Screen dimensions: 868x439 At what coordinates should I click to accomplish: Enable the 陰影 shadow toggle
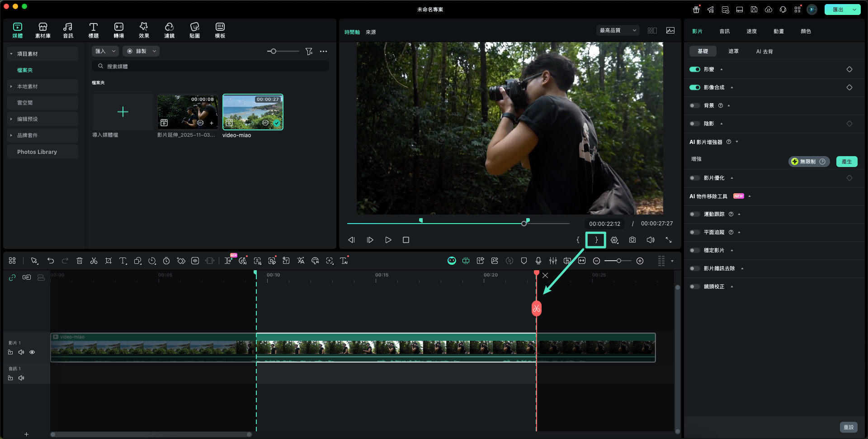[694, 124]
